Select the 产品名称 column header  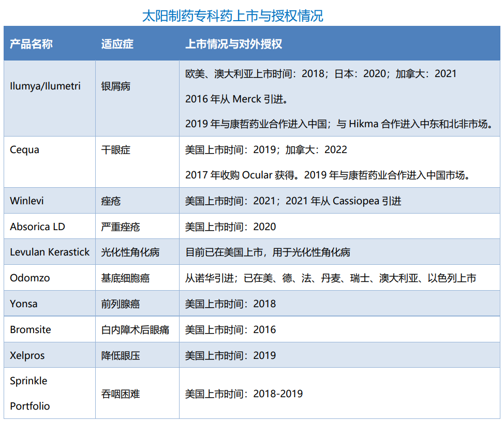[x=31, y=44]
